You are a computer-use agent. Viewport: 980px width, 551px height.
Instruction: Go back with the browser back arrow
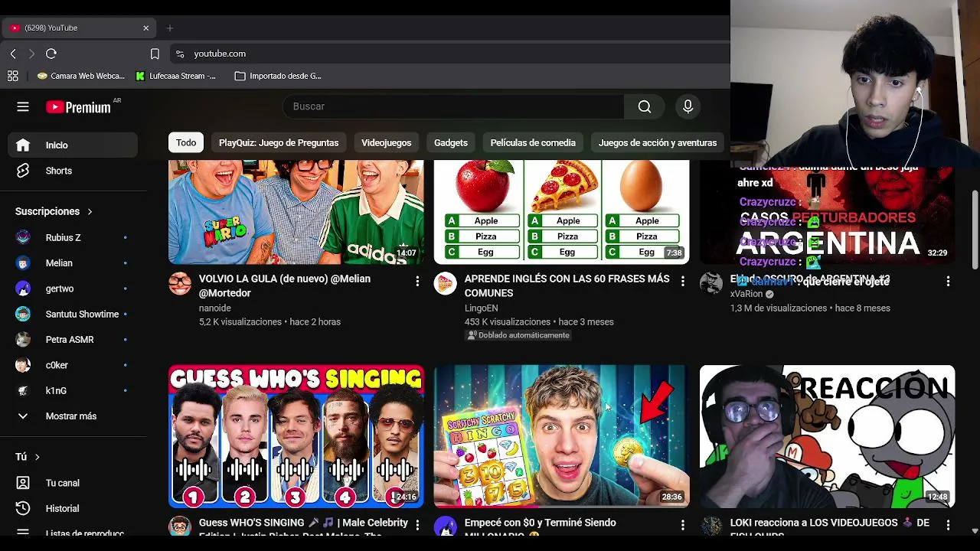(13, 54)
